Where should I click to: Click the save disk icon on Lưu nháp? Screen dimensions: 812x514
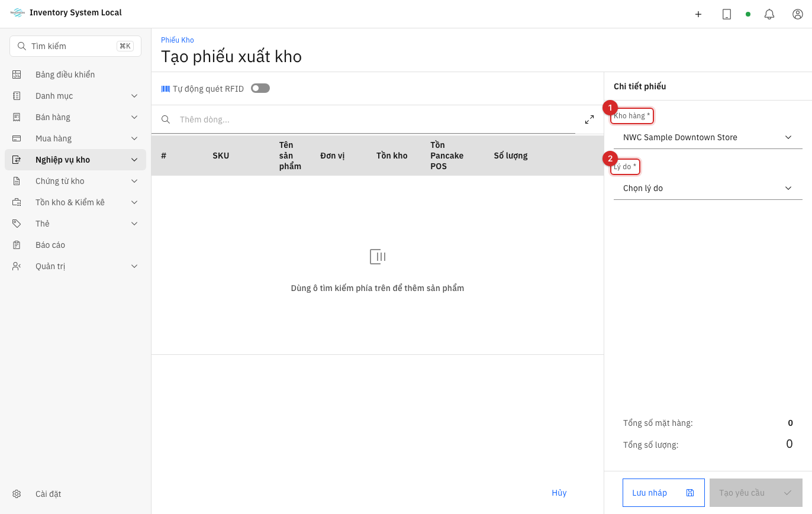tap(690, 493)
